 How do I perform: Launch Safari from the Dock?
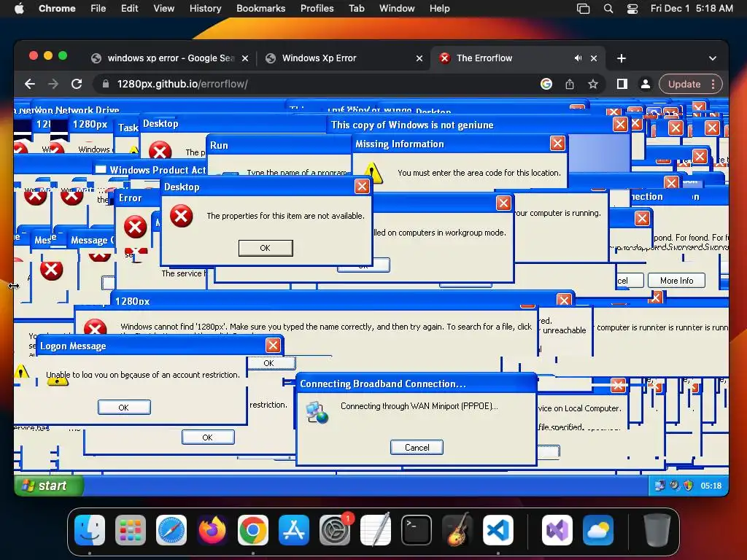[x=171, y=530]
